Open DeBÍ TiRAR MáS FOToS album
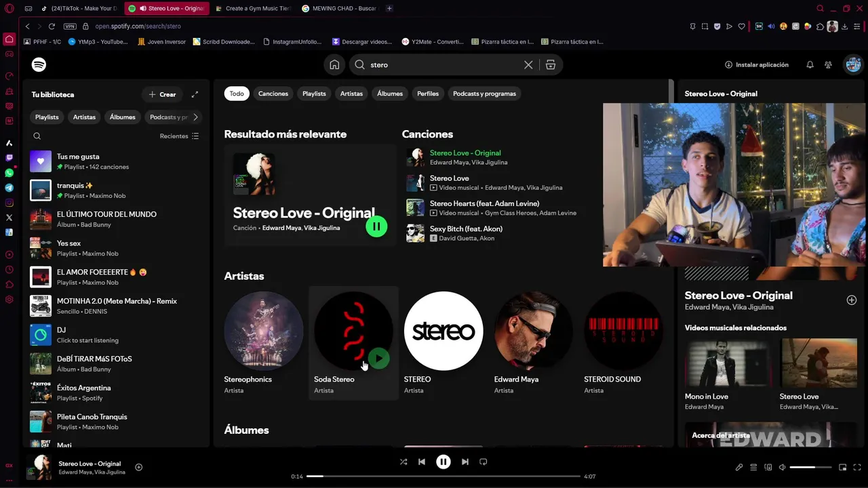 117,364
